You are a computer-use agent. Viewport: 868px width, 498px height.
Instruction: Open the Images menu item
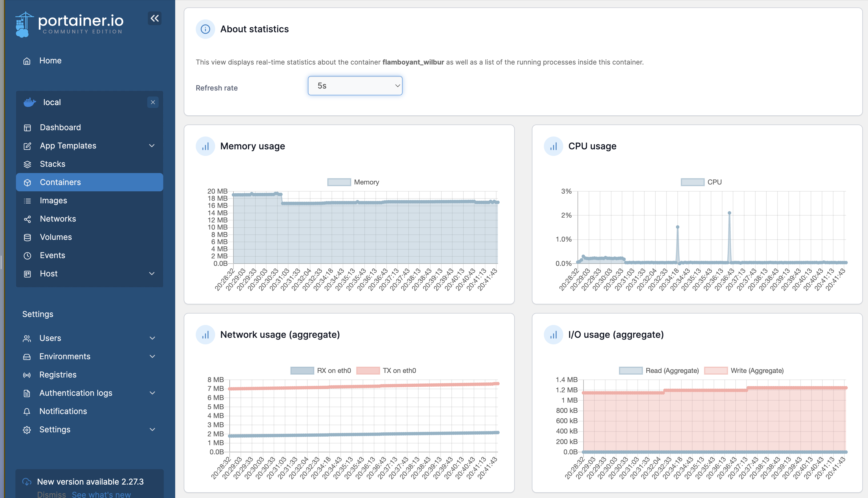[x=53, y=200]
